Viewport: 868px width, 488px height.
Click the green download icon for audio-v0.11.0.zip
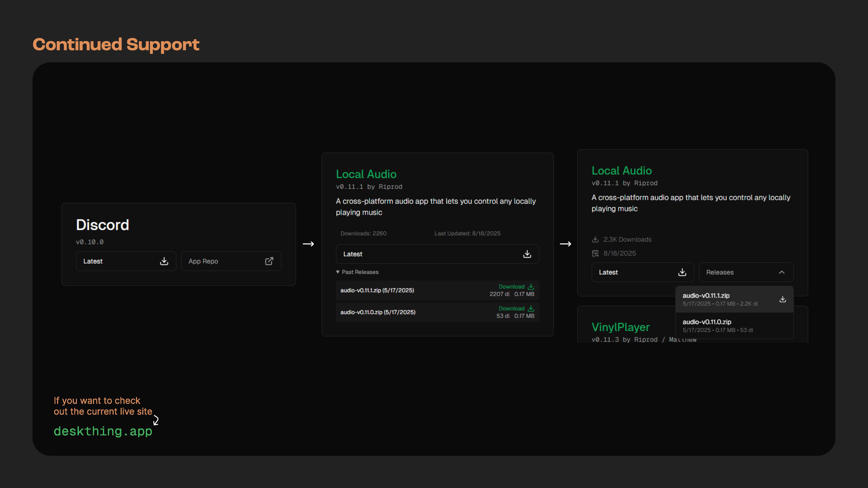click(531, 308)
